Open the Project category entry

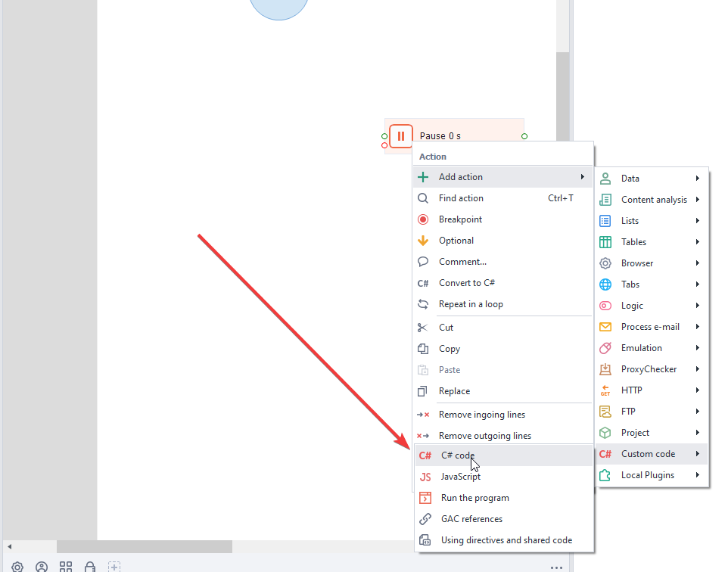point(652,433)
